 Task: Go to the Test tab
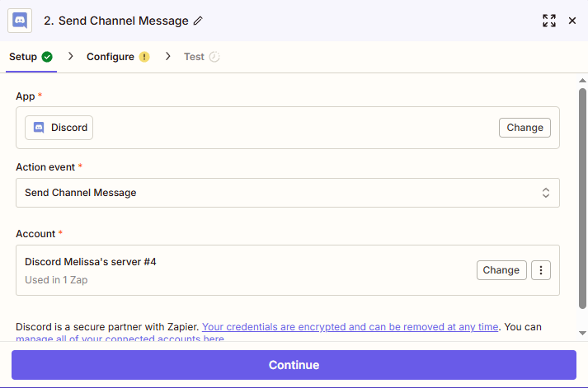201,57
